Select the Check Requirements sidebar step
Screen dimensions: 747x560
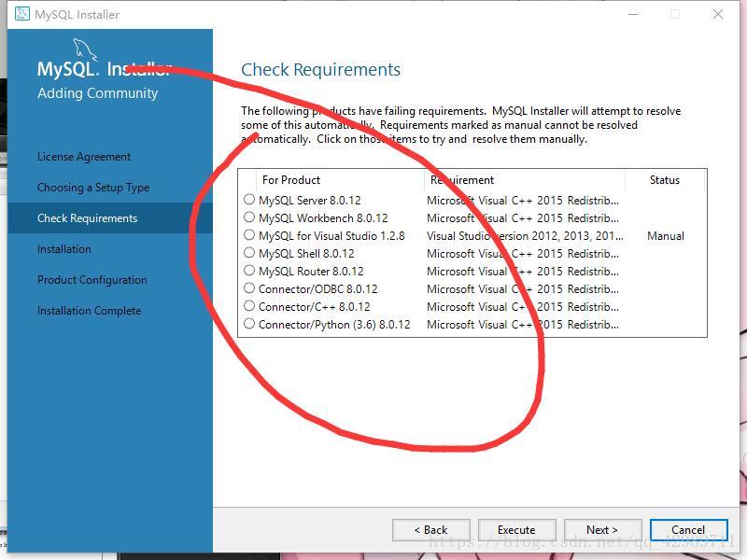click(110, 218)
